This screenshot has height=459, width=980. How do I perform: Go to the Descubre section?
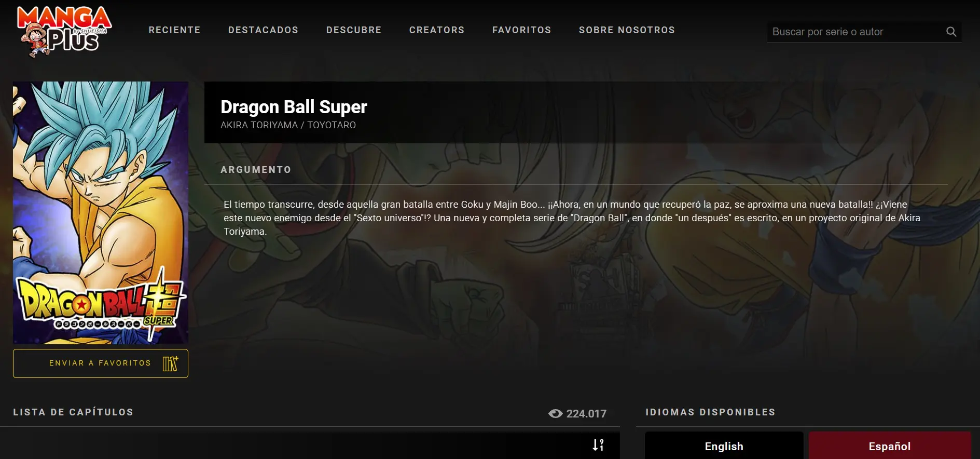click(x=354, y=30)
